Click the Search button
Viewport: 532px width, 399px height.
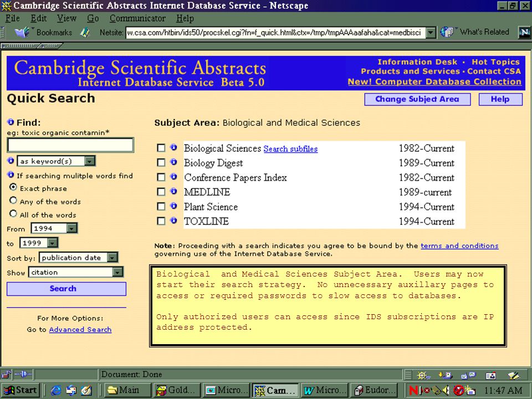point(66,289)
